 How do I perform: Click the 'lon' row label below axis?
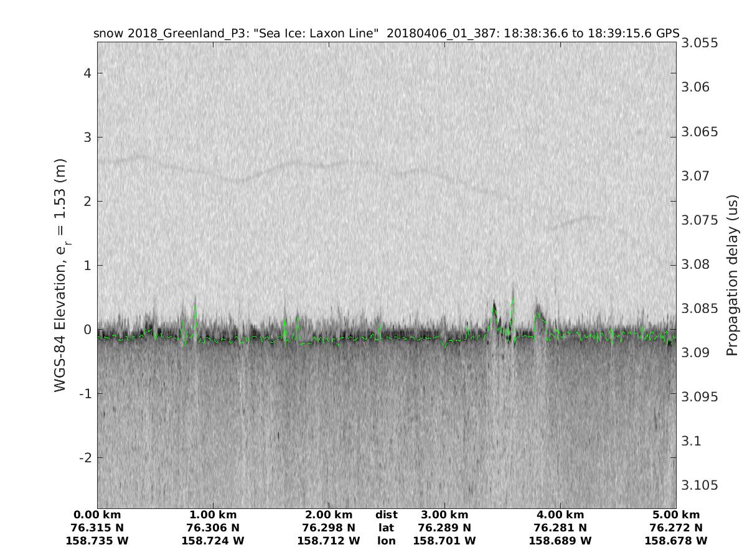pyautogui.click(x=387, y=541)
